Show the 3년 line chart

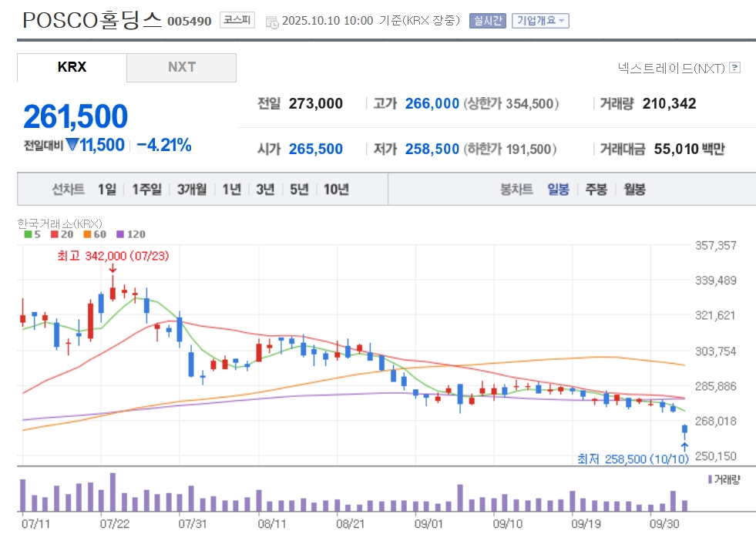coord(265,189)
